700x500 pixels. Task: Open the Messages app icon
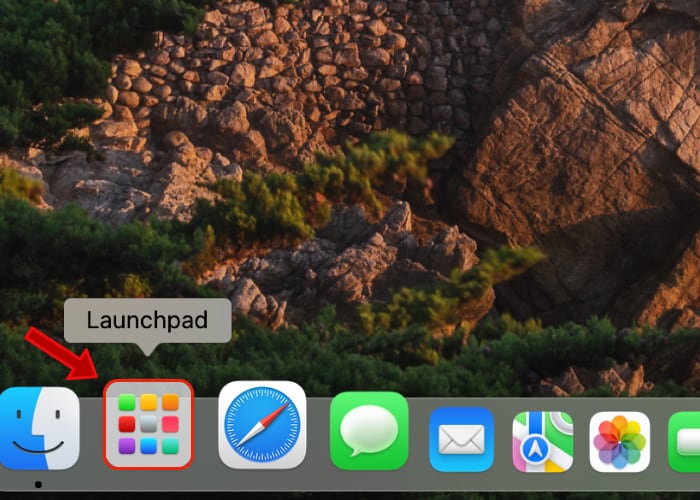pyautogui.click(x=369, y=431)
